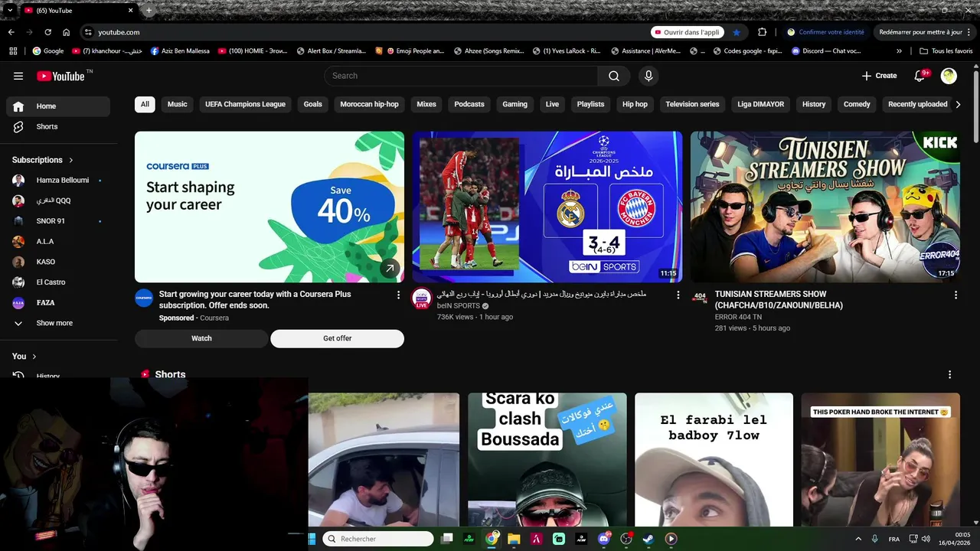Select the Gaming filter chip
The width and height of the screenshot is (980, 551).
tap(514, 104)
